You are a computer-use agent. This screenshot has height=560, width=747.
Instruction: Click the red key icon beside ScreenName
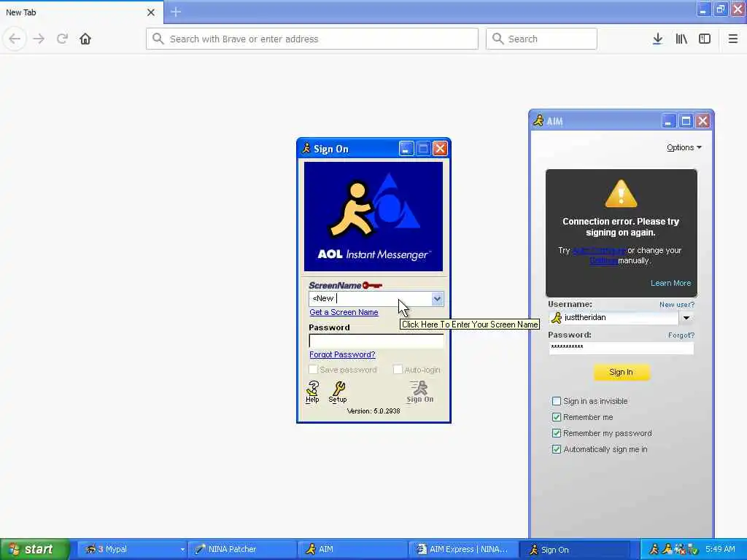point(372,285)
